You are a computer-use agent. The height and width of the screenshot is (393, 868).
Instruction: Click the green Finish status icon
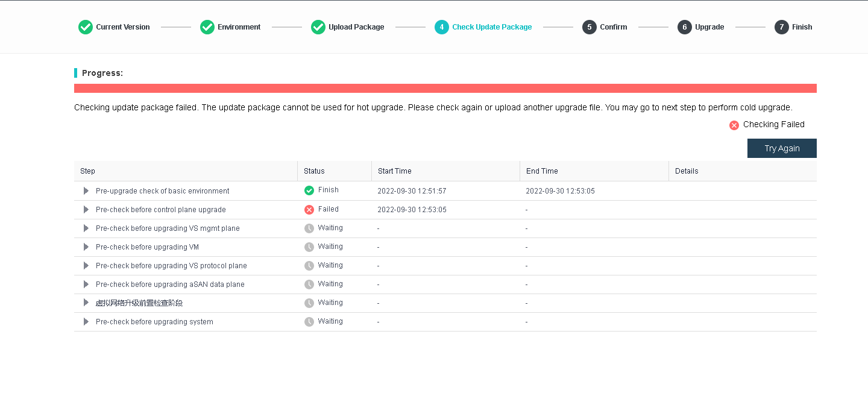tap(309, 190)
